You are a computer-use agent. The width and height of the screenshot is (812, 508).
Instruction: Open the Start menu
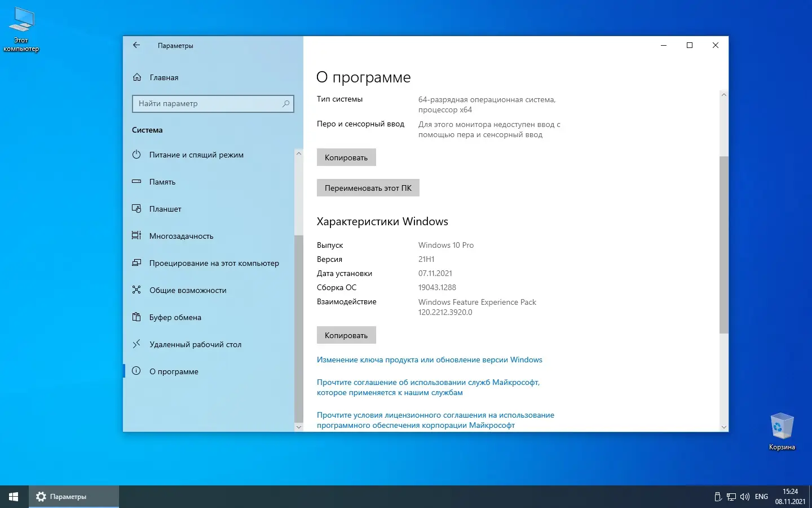[12, 497]
